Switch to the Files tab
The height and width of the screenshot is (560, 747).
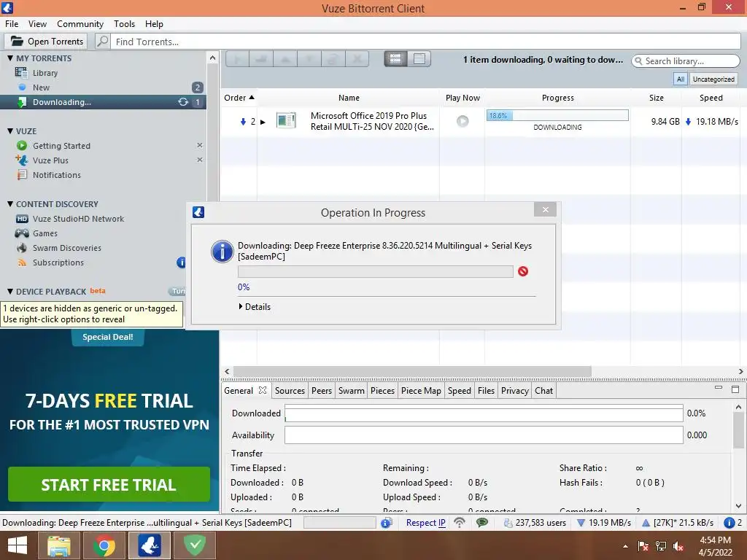tap(486, 391)
